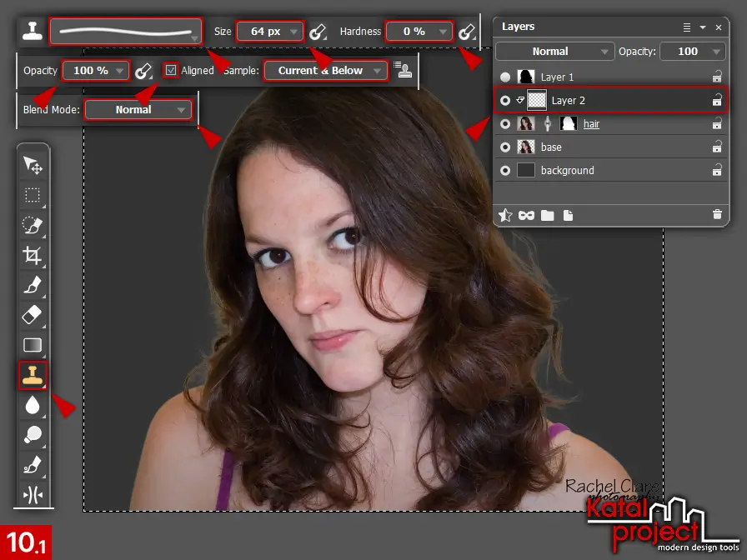Select the highlighted Clone Stamp tool
Viewport: 747px width, 560px height.
[33, 375]
